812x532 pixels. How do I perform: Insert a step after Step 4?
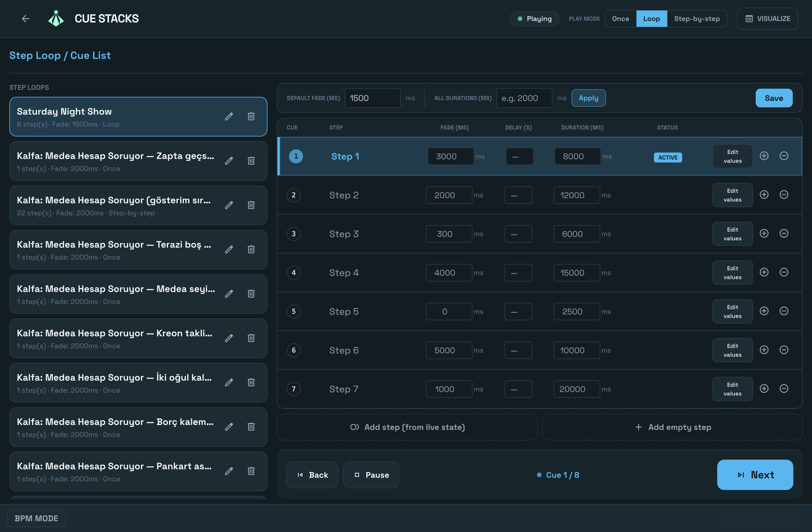[x=764, y=272]
